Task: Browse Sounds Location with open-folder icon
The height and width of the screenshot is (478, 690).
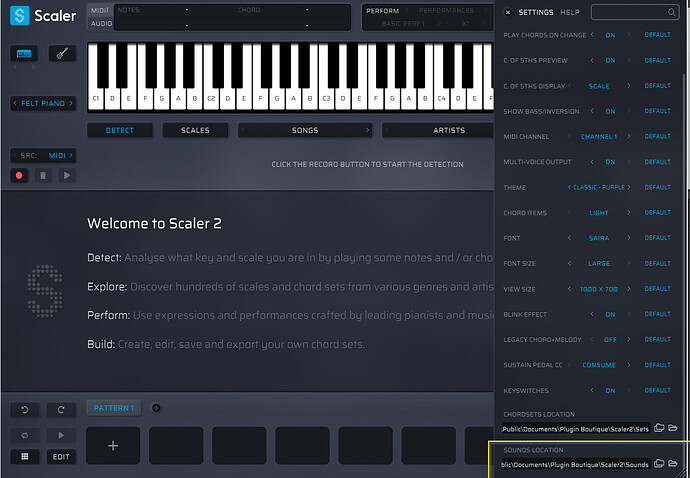Action: point(673,463)
